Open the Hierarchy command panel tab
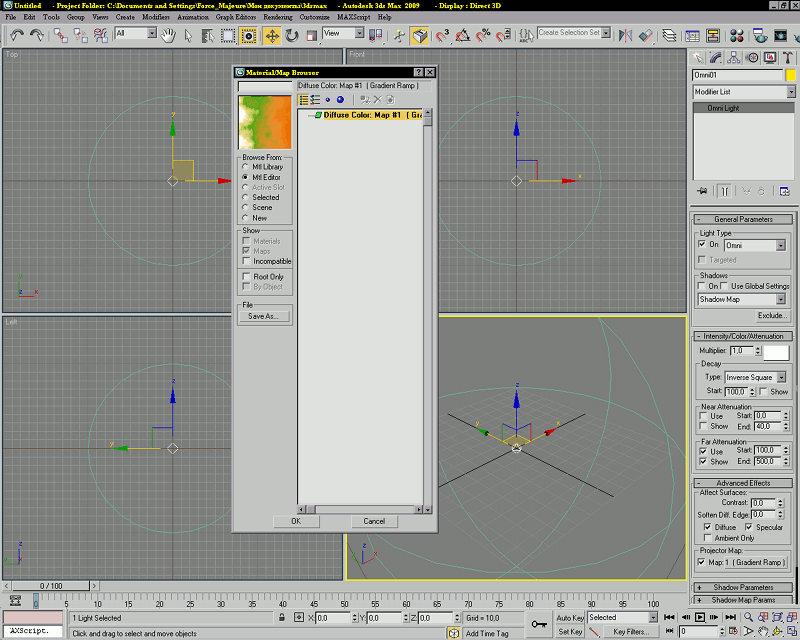Image resolution: width=800 pixels, height=640 pixels. click(x=734, y=58)
